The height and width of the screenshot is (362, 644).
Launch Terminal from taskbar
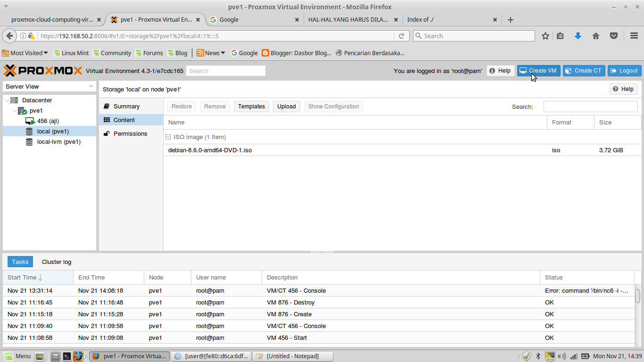point(67,356)
